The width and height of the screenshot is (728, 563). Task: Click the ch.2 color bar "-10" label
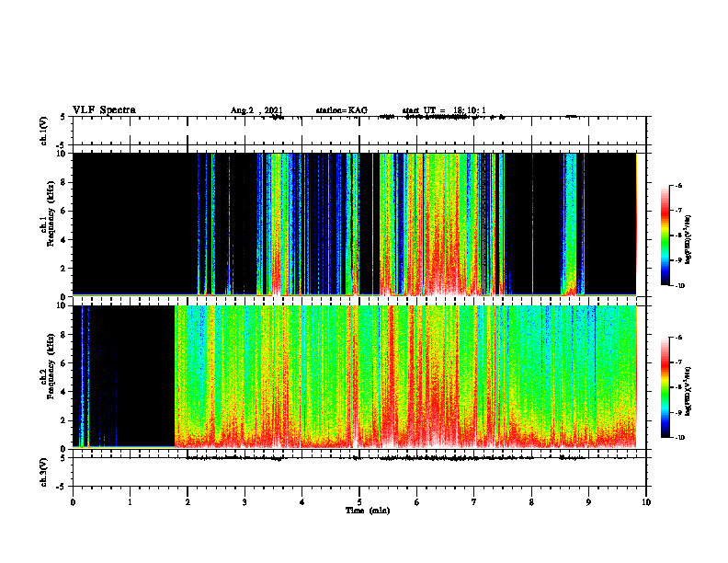pyautogui.click(x=679, y=438)
